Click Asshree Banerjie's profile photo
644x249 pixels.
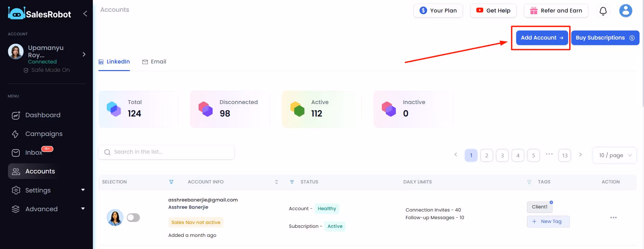(x=115, y=217)
